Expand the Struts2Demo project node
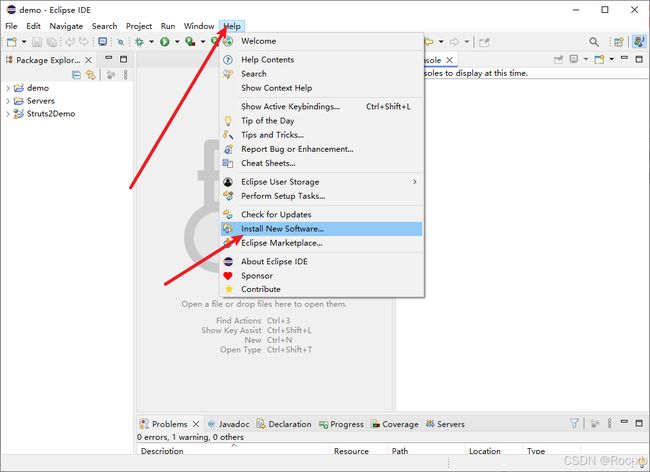Image resolution: width=650 pixels, height=472 pixels. click(x=7, y=114)
